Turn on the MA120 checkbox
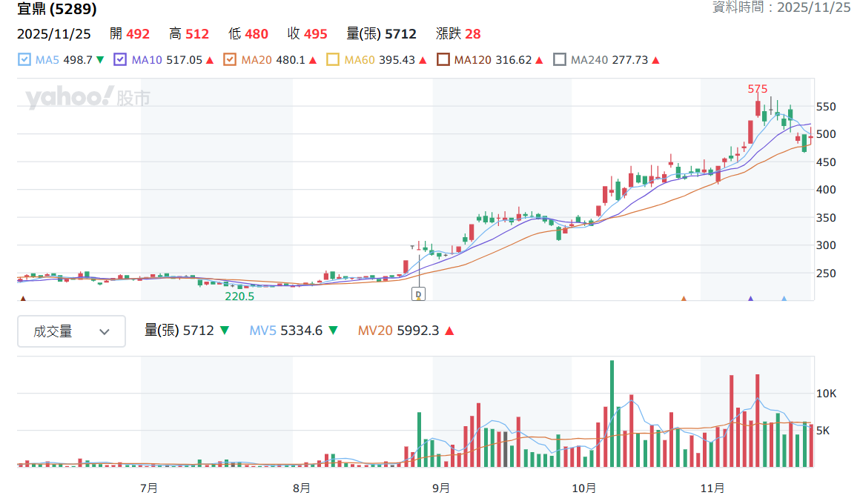This screenshot has width=860, height=504. tap(443, 60)
